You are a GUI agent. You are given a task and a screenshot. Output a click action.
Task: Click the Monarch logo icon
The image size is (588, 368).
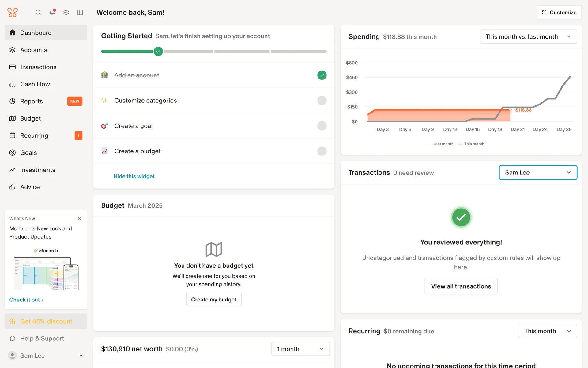click(x=13, y=13)
